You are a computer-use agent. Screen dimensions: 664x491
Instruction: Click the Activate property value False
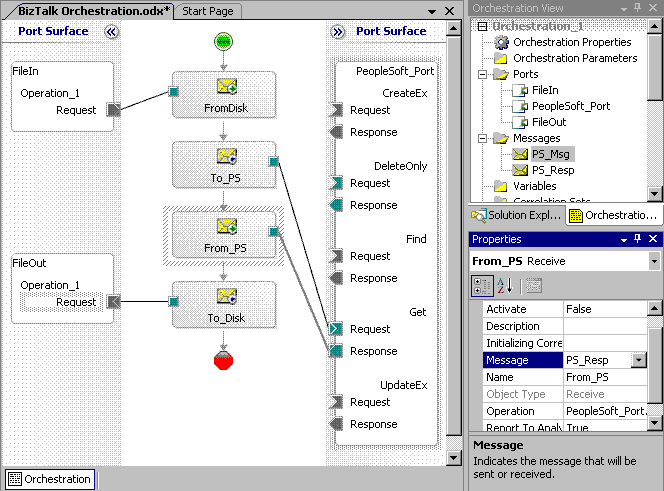[605, 309]
